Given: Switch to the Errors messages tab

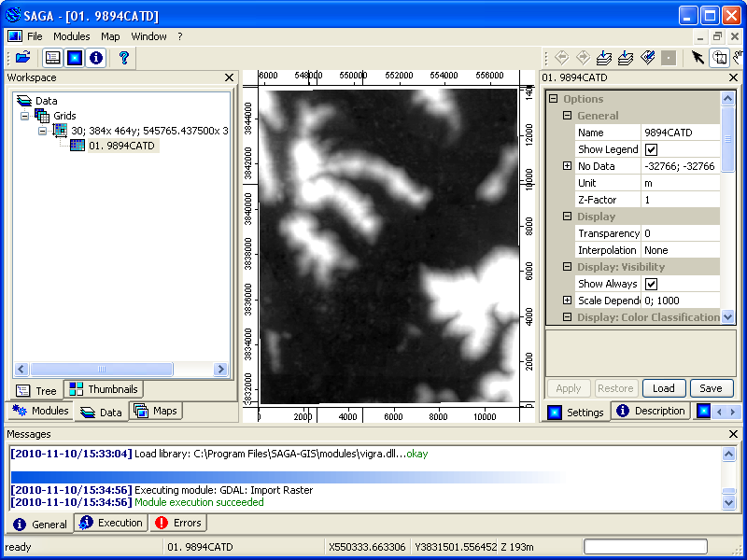Looking at the screenshot, I should click(x=177, y=523).
